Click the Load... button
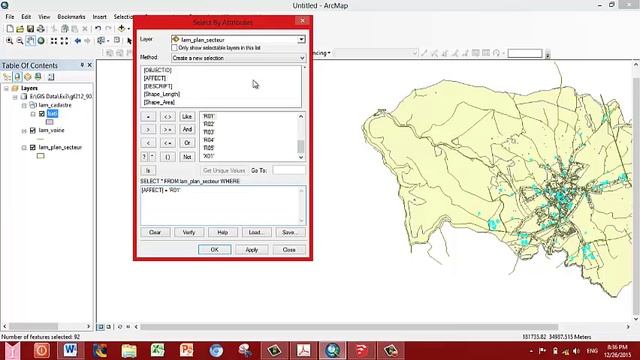Image resolution: width=640 pixels, height=360 pixels. tap(256, 232)
